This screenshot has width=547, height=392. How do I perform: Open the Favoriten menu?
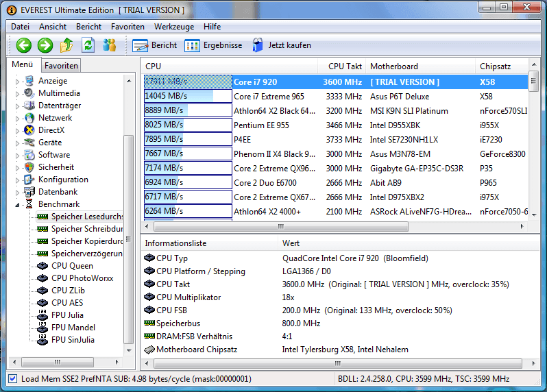coord(127,27)
